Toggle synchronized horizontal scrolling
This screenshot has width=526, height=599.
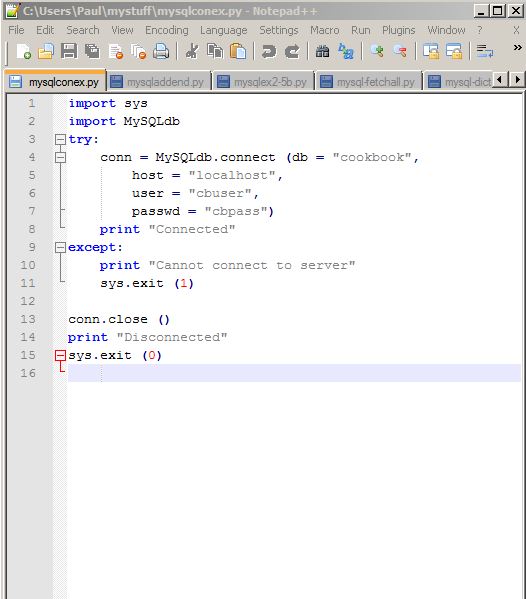click(454, 51)
